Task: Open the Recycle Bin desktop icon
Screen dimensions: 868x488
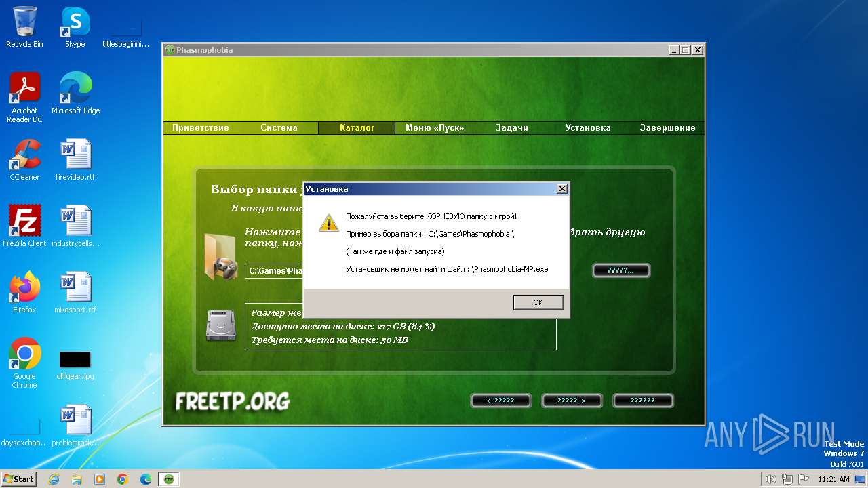Action: coord(24,27)
